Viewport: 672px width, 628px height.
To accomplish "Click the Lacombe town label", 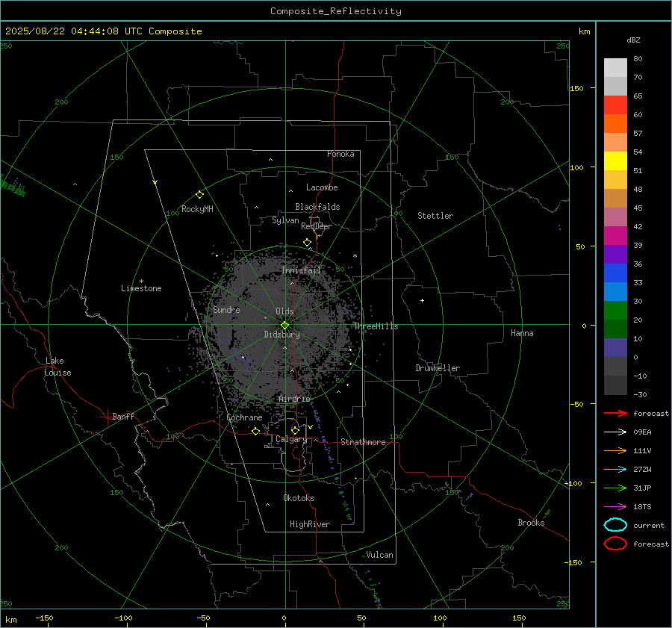I will [322, 187].
